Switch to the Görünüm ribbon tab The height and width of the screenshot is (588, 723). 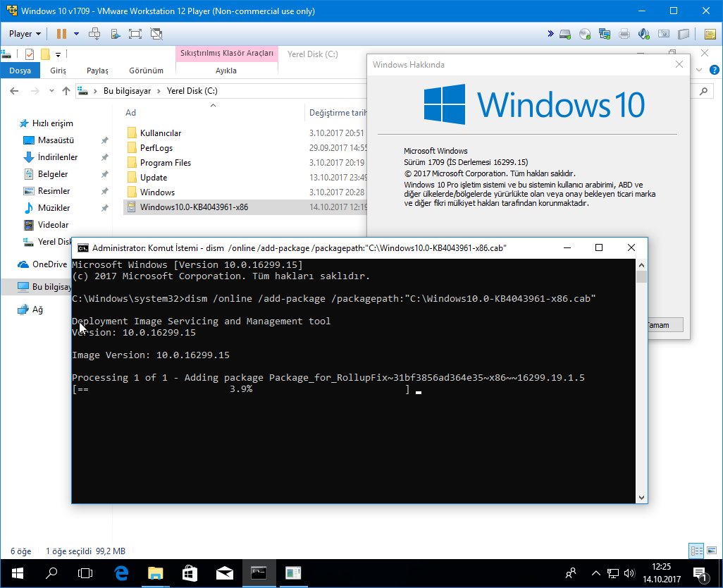146,71
